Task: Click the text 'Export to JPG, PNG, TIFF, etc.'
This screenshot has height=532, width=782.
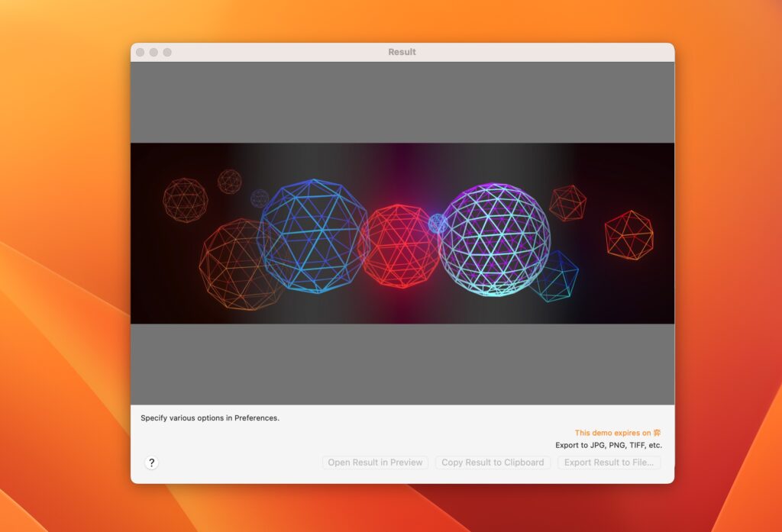Action: coord(609,443)
